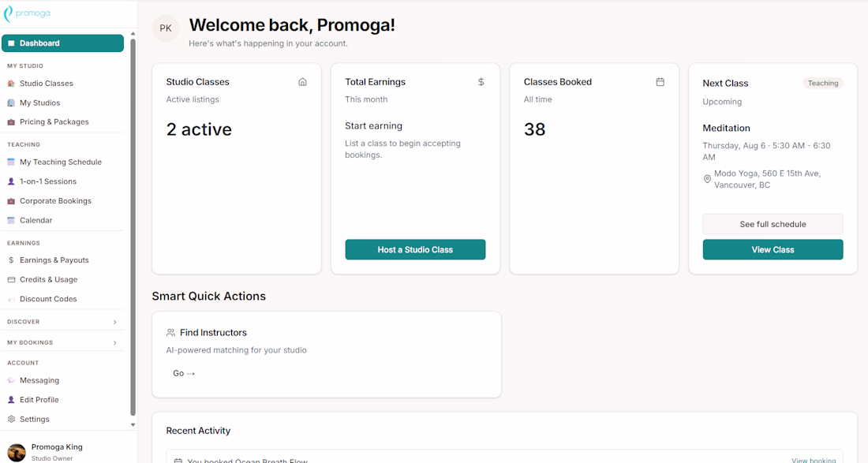This screenshot has width=868, height=463.
Task: Click the Credits & Usage card icon
Action: (11, 280)
